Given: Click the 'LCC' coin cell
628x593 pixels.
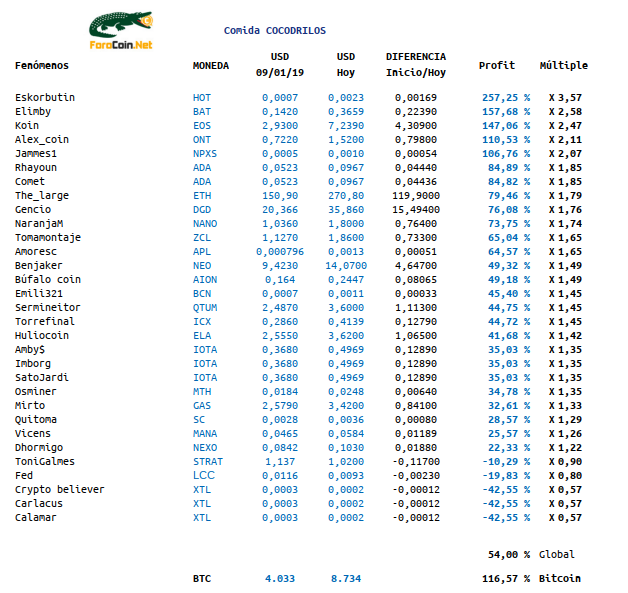Looking at the screenshot, I should coord(204,476).
